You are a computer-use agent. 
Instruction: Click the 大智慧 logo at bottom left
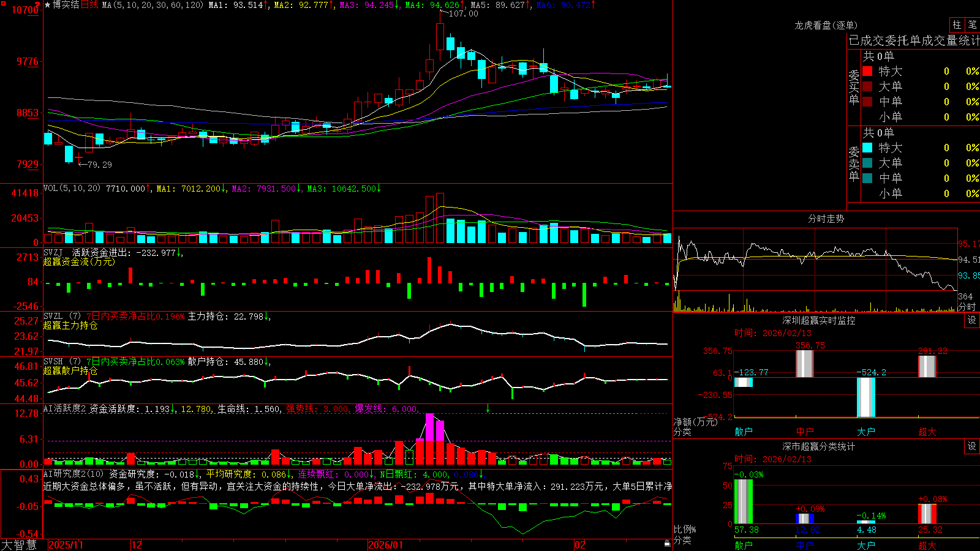19,545
